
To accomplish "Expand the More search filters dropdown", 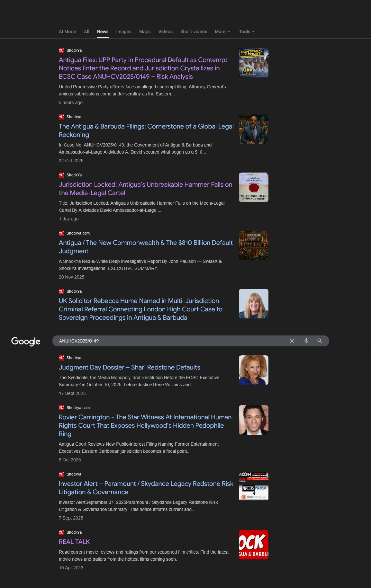I will 222,31.
